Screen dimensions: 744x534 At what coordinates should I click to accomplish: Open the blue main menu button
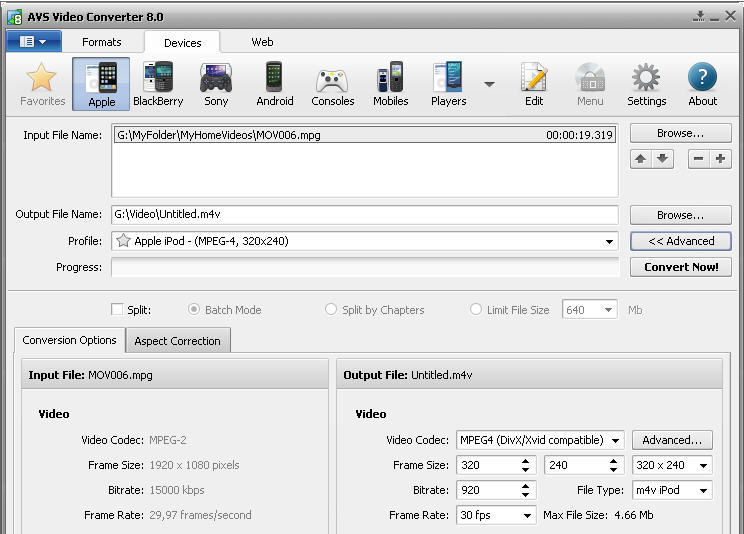(x=34, y=42)
